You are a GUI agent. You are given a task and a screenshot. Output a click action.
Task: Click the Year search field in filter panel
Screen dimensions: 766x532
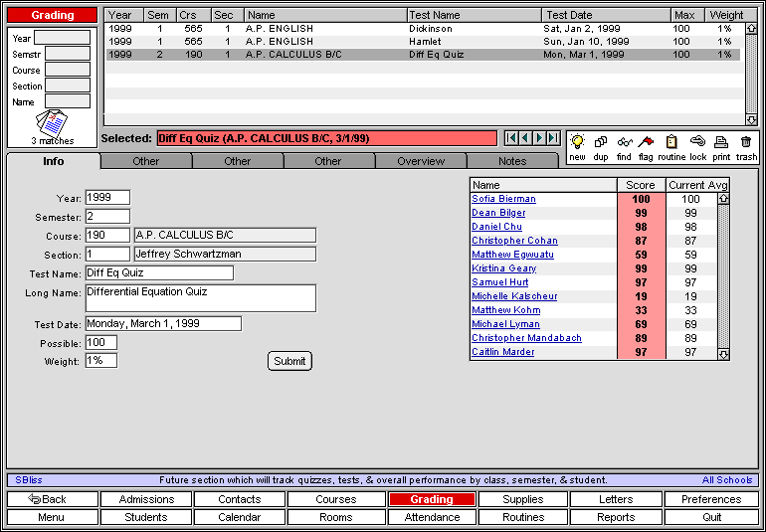point(62,38)
